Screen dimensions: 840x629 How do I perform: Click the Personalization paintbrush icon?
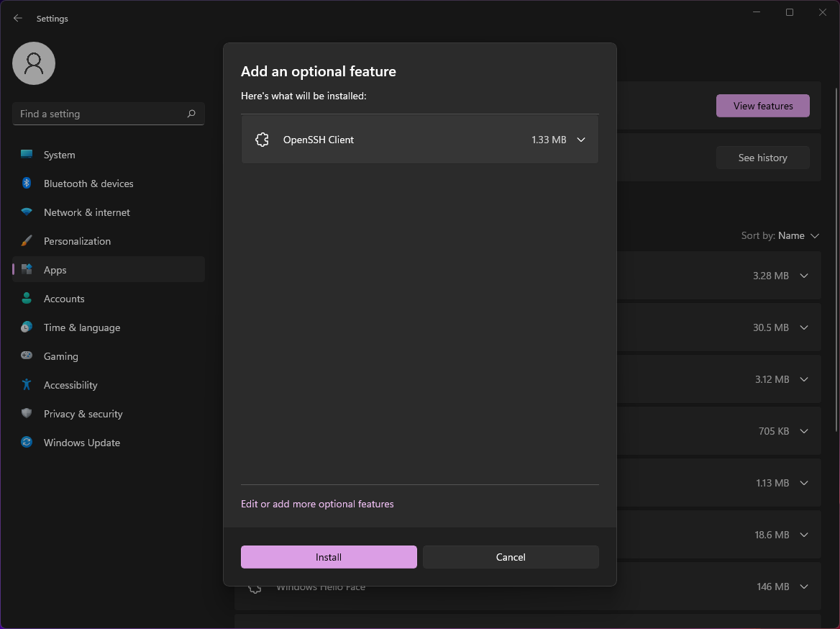(26, 241)
